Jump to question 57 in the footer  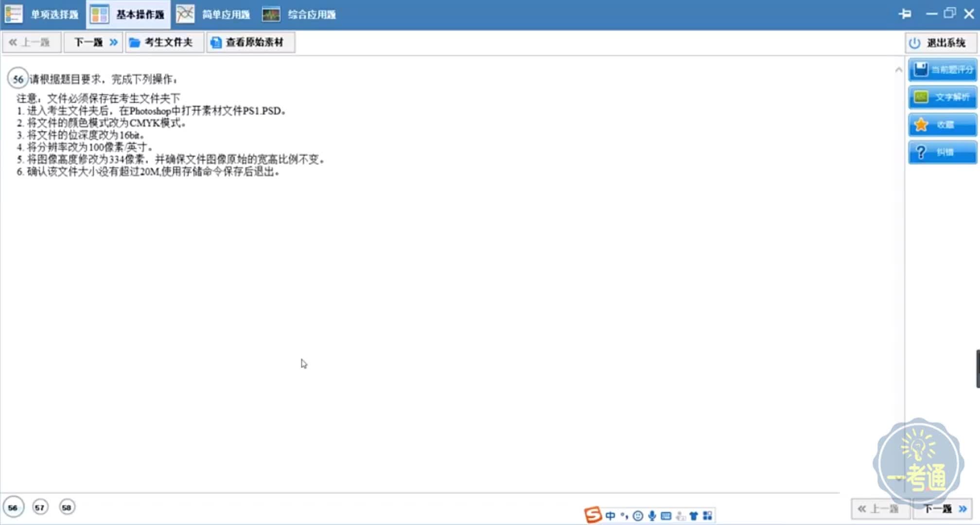tap(40, 507)
